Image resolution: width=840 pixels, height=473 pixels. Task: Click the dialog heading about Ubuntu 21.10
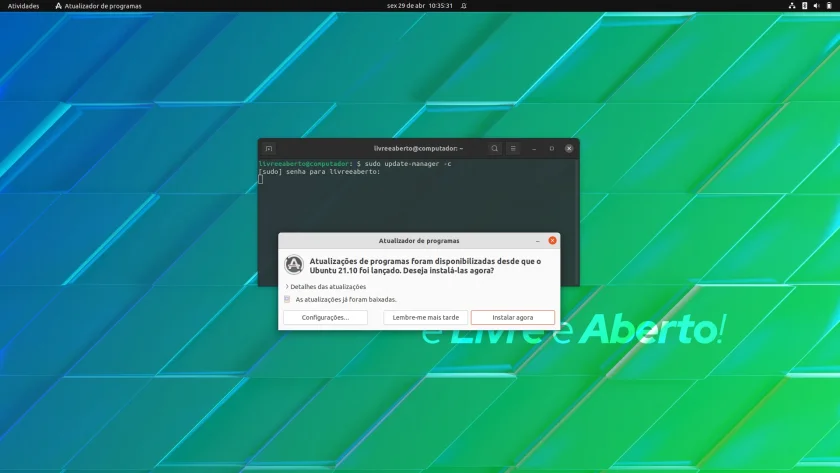click(x=425, y=266)
